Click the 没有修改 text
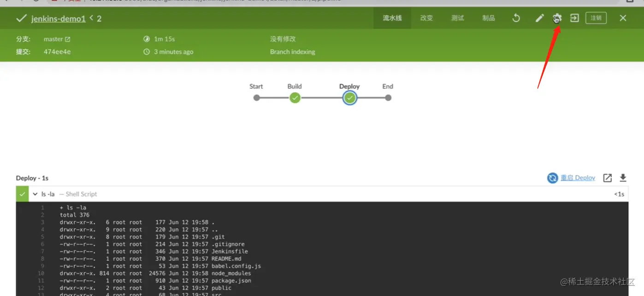This screenshot has height=296, width=644. tap(283, 39)
